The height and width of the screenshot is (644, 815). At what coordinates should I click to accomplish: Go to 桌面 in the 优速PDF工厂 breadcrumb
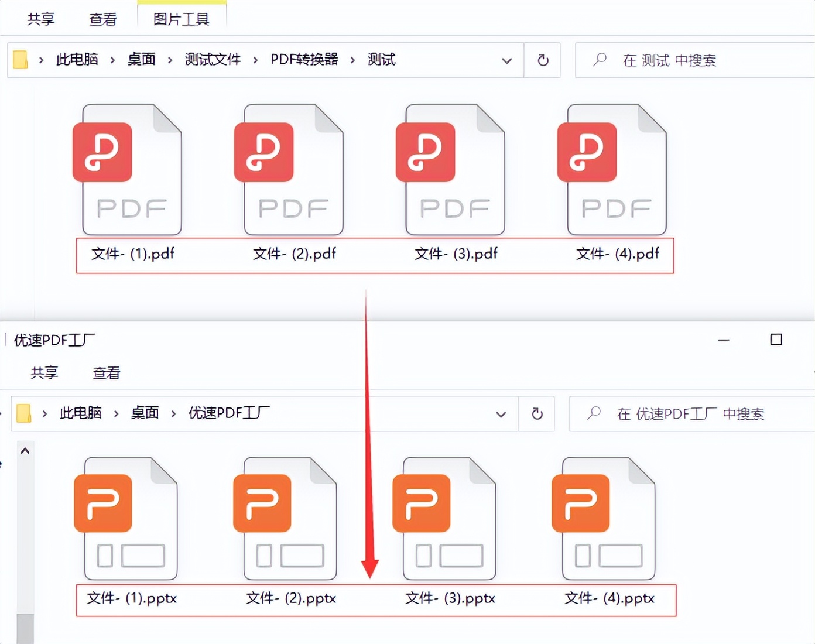tap(145, 413)
